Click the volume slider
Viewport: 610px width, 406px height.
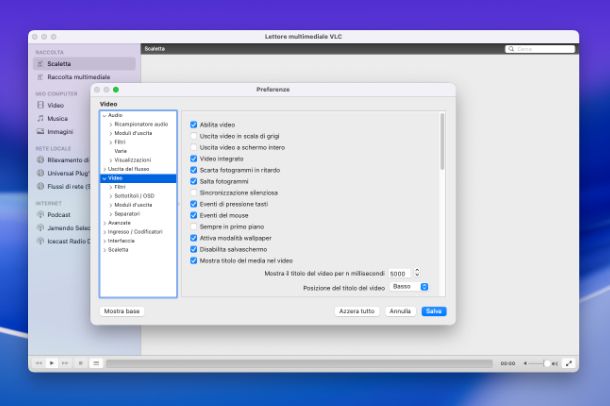pyautogui.click(x=539, y=364)
